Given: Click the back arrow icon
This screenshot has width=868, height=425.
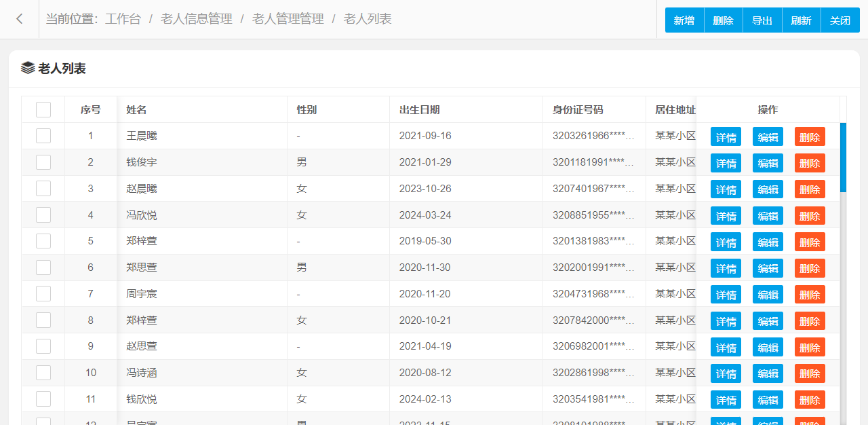Looking at the screenshot, I should (20, 19).
